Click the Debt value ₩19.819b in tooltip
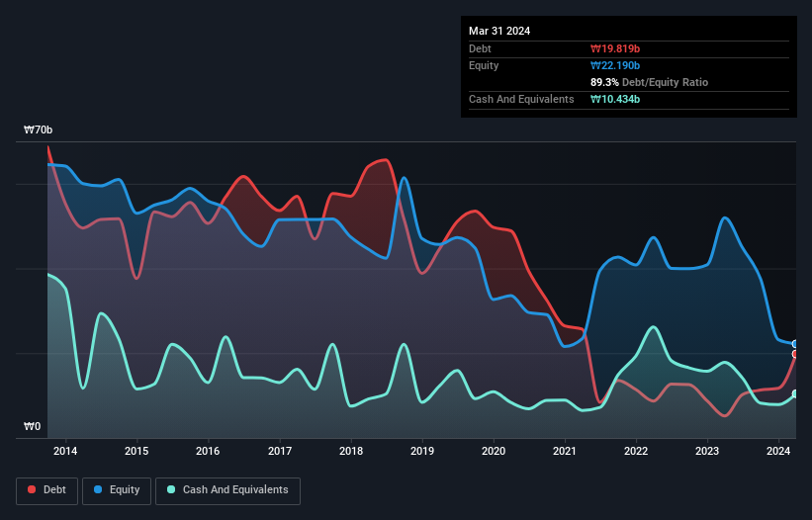 (615, 48)
